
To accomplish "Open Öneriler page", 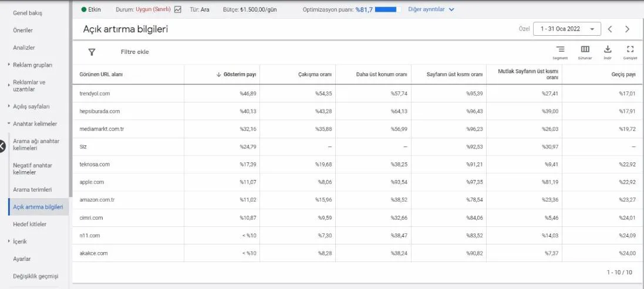I will coord(22,30).
